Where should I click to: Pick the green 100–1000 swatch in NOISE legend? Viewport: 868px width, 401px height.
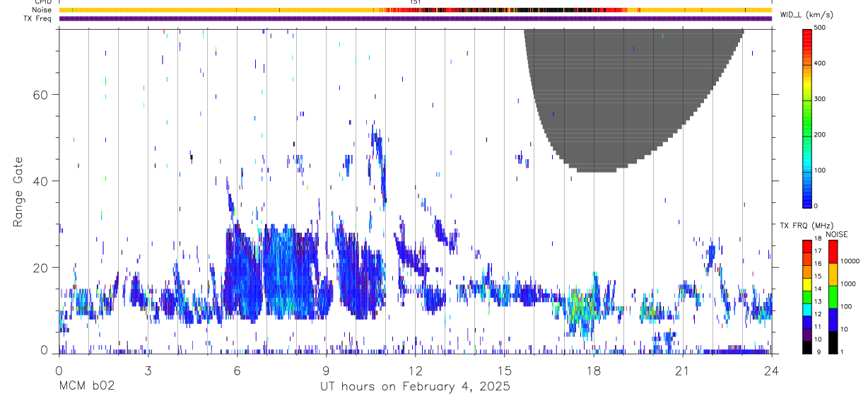[833, 297]
